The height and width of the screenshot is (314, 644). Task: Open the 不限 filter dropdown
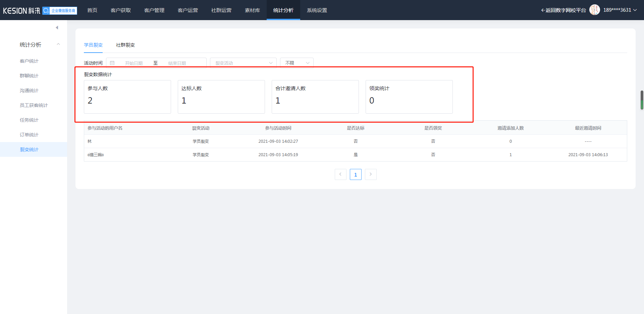click(297, 63)
